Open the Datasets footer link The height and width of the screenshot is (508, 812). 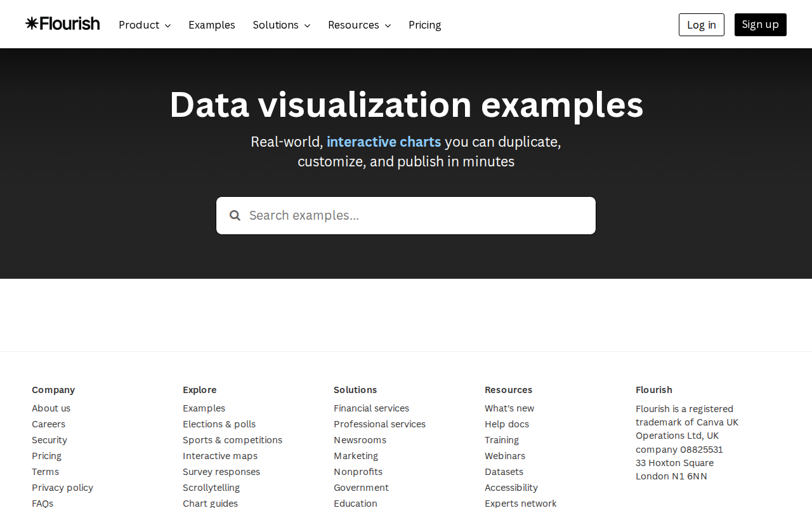point(504,472)
